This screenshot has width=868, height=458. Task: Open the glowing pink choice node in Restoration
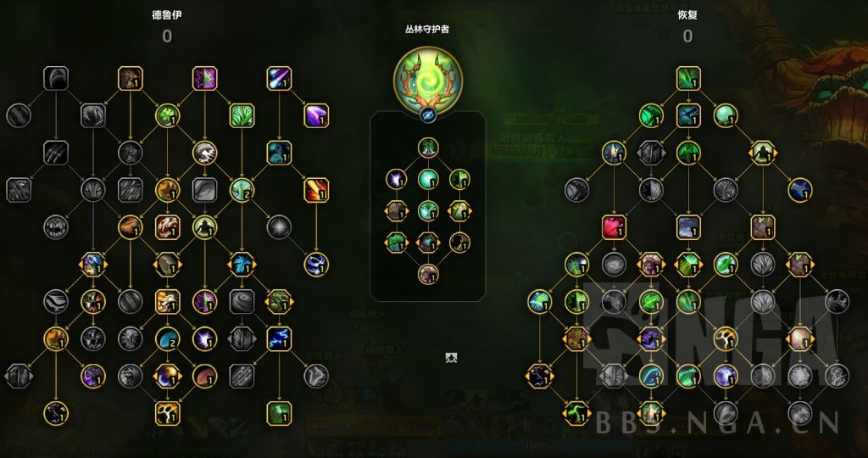point(800,338)
